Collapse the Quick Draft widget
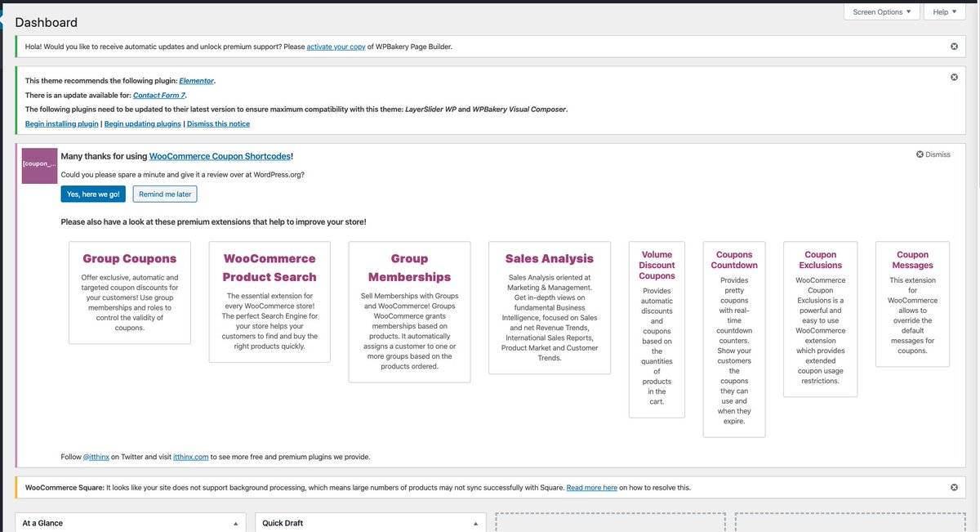Image resolution: width=980 pixels, height=532 pixels. tap(475, 523)
